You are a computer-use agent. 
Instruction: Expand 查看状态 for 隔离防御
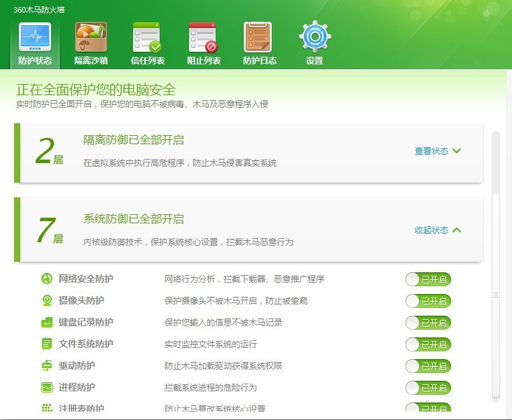[x=438, y=150]
